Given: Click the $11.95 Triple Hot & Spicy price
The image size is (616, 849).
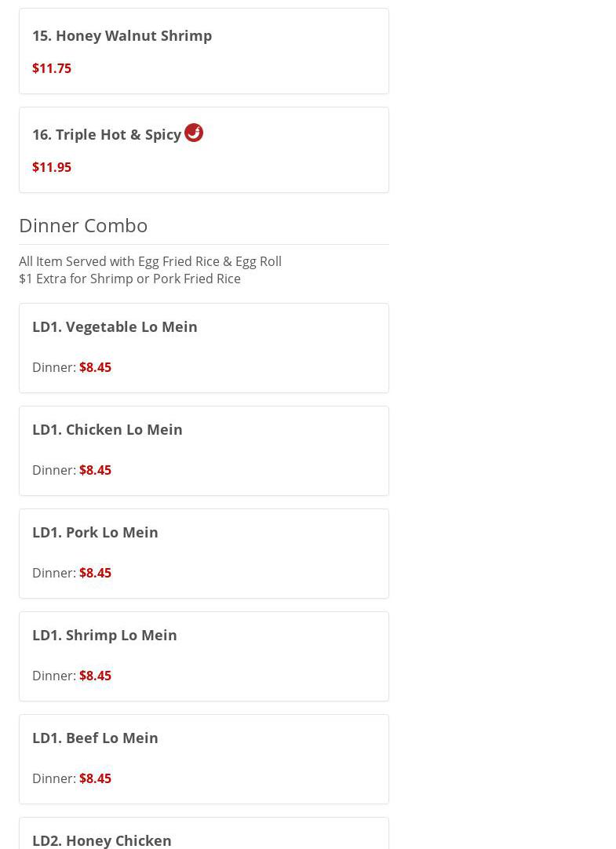Looking at the screenshot, I should (x=52, y=167).
